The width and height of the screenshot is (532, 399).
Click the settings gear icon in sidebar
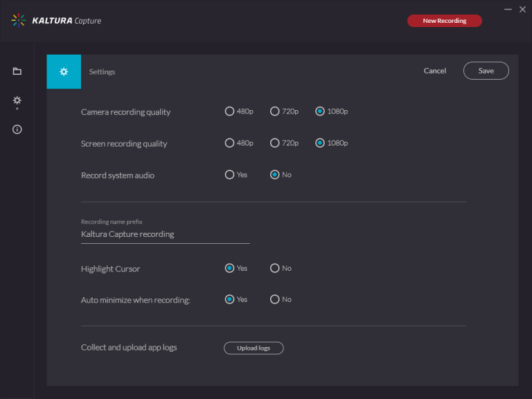point(17,100)
